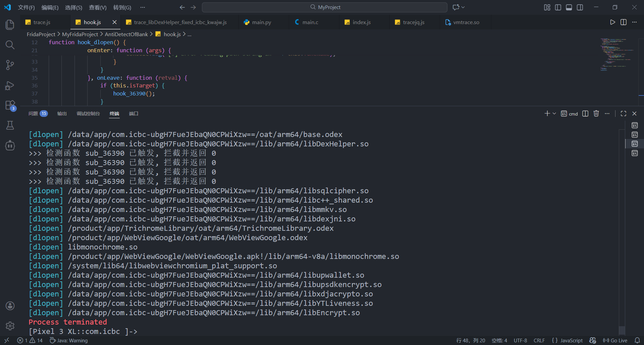
Task: Open the Testing flask view
Action: coord(10,125)
